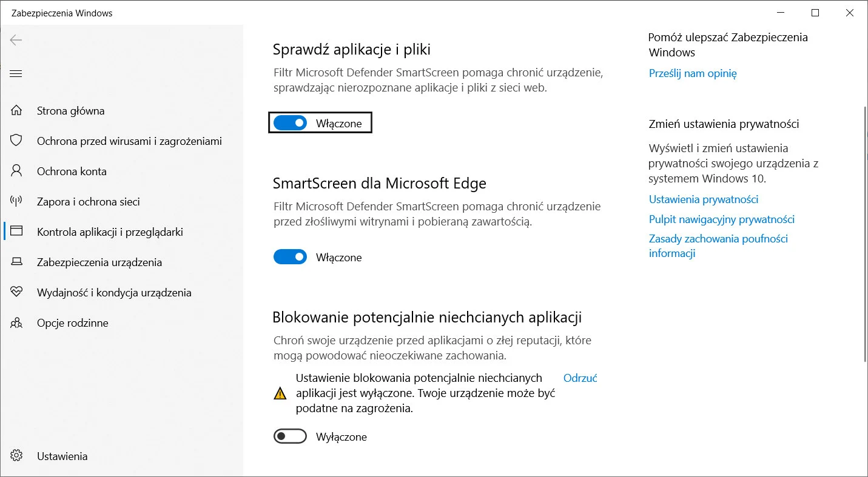
Task: Enable blocking of potentially unwanted apps toggle
Action: pos(290,436)
